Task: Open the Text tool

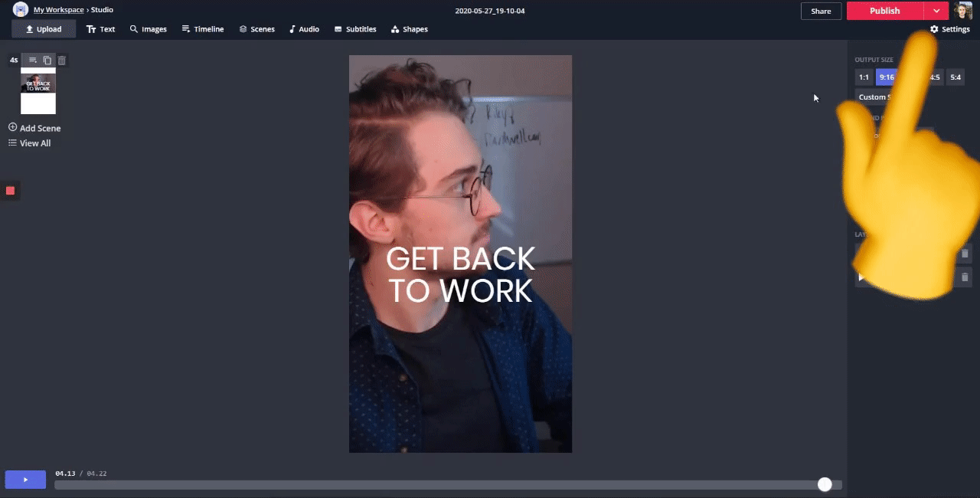Action: pos(100,29)
